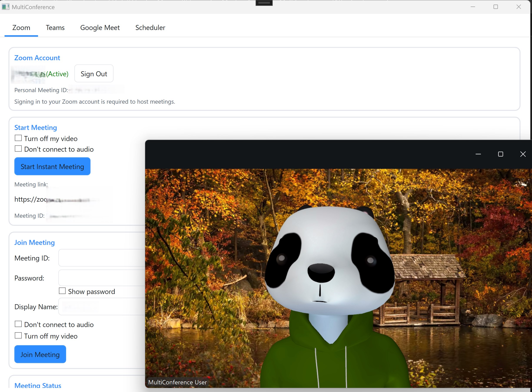Viewport: 532px width, 392px height.
Task: Click Start Instant Meeting
Action: 52,166
